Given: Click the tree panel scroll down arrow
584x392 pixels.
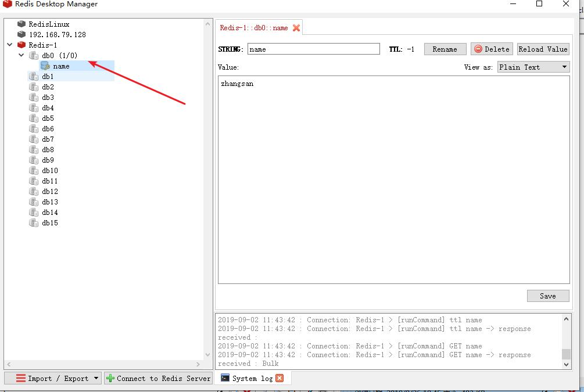Looking at the screenshot, I should pyautogui.click(x=208, y=354).
